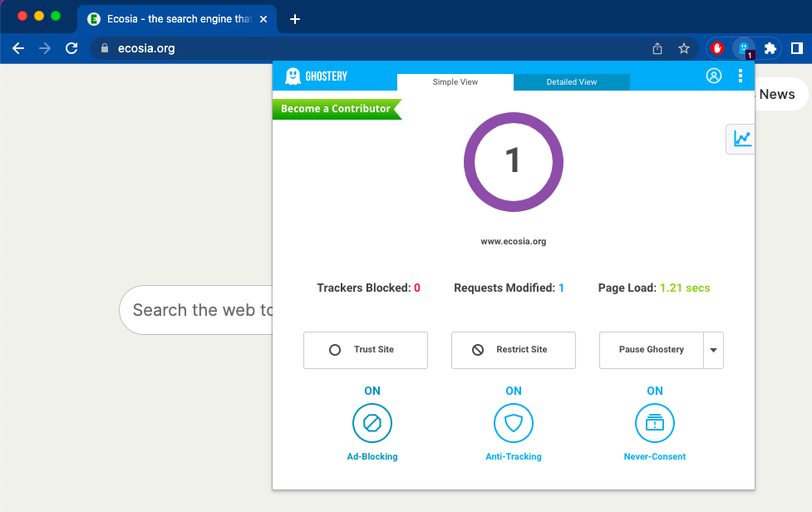Open the Ghostery three-dot kebab menu

(741, 76)
